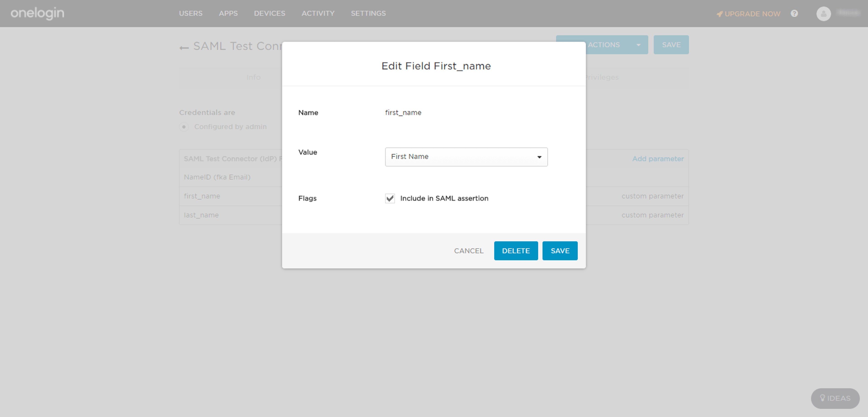Click the back arrow beside SAML Test Connector
Image resolution: width=868 pixels, height=417 pixels.
coord(184,48)
